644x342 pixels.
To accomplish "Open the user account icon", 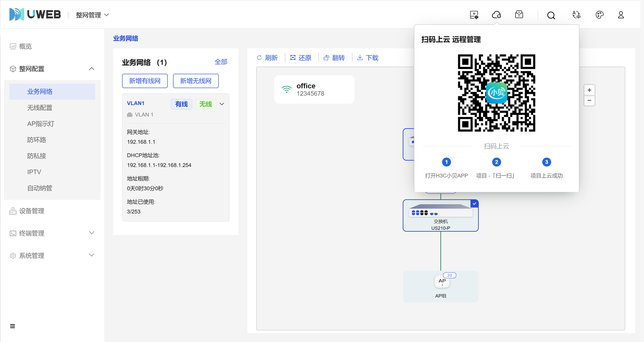I will pyautogui.click(x=621, y=15).
